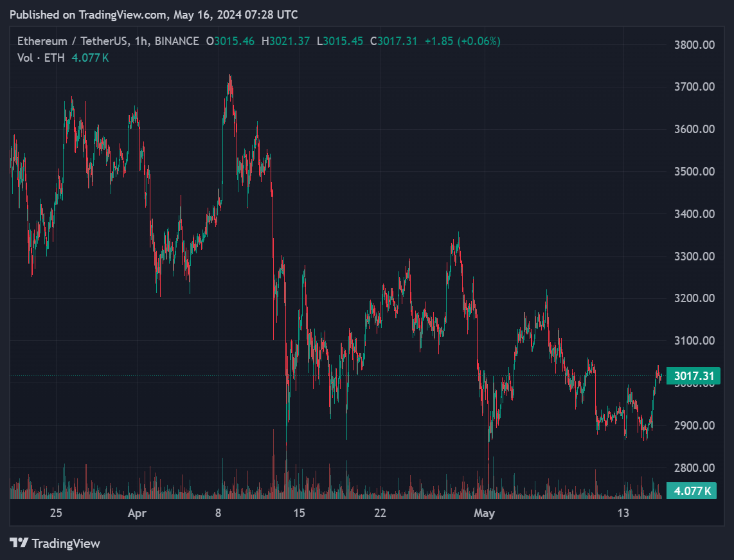The image size is (734, 560).
Task: Select the close value C3017.31
Action: pos(394,41)
